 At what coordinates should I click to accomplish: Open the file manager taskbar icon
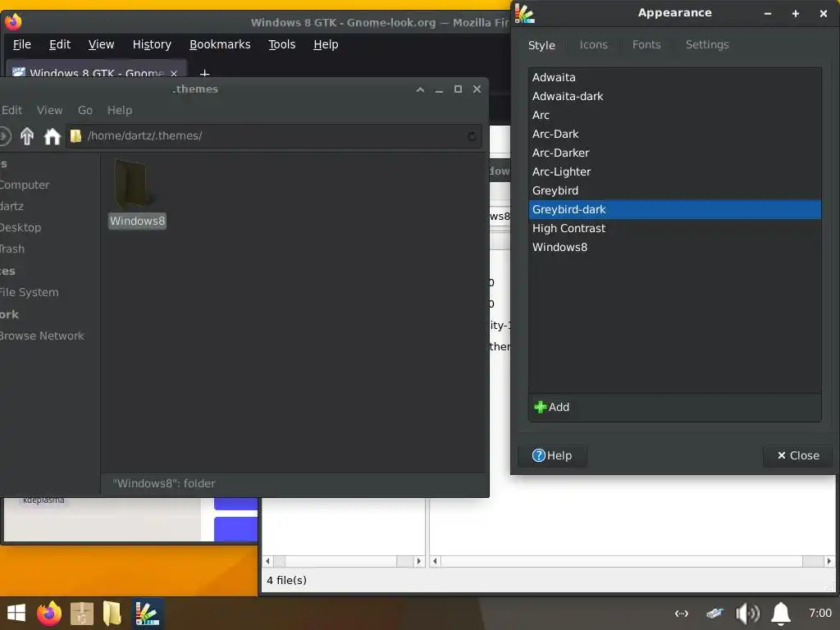pos(112,614)
